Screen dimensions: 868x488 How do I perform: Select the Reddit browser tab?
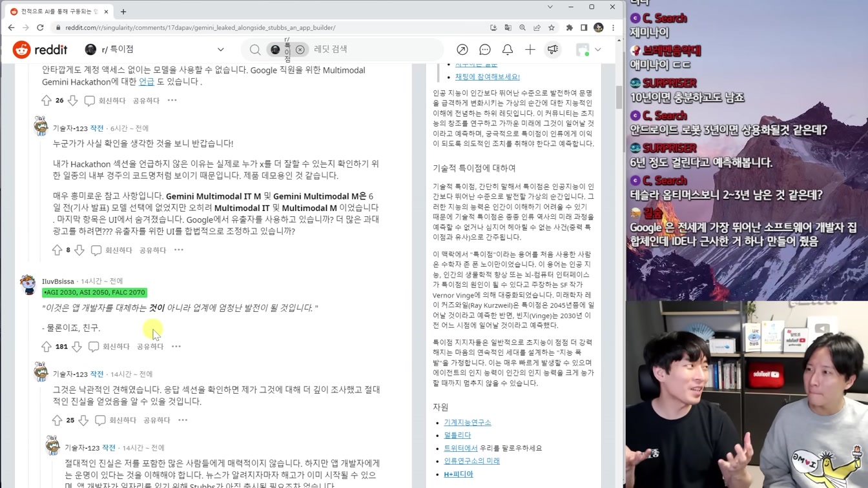tap(59, 11)
